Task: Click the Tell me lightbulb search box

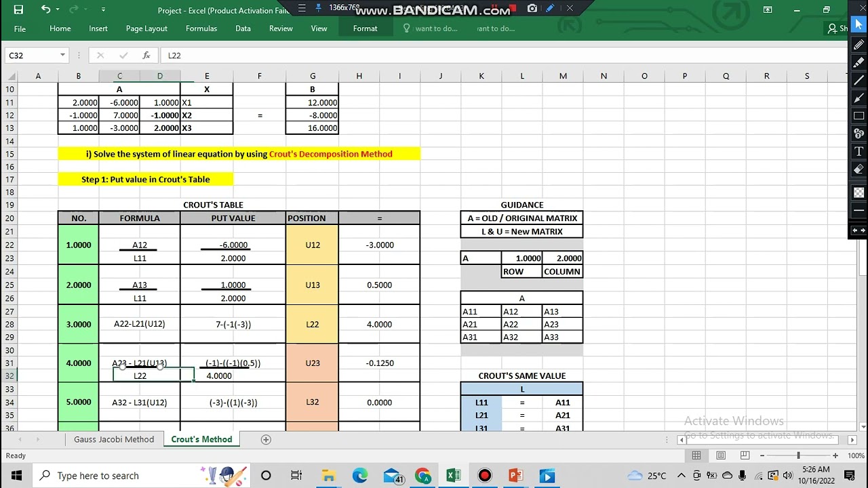Action: click(x=431, y=28)
